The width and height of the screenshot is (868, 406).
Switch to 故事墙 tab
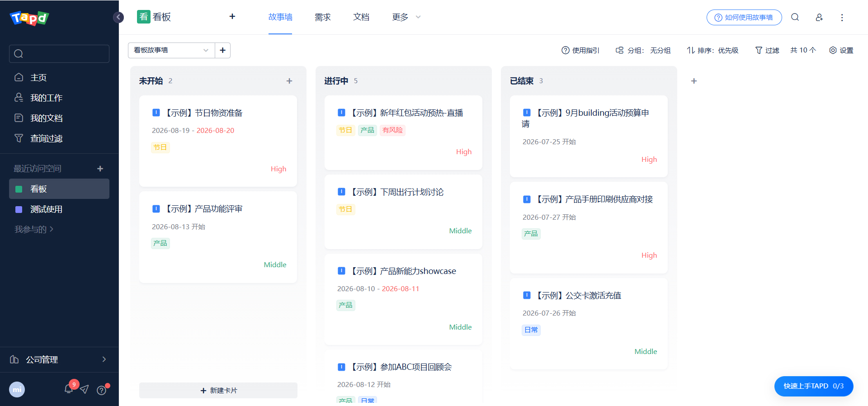coord(280,17)
